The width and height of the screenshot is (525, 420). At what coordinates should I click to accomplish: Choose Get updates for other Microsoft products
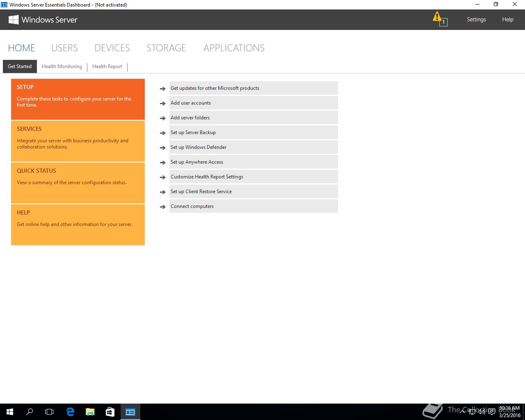[x=253, y=88]
